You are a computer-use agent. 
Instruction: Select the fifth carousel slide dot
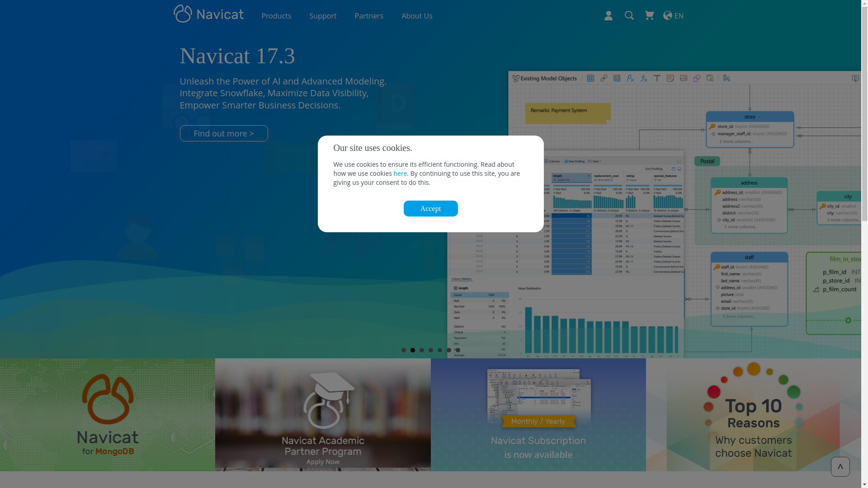click(x=440, y=350)
